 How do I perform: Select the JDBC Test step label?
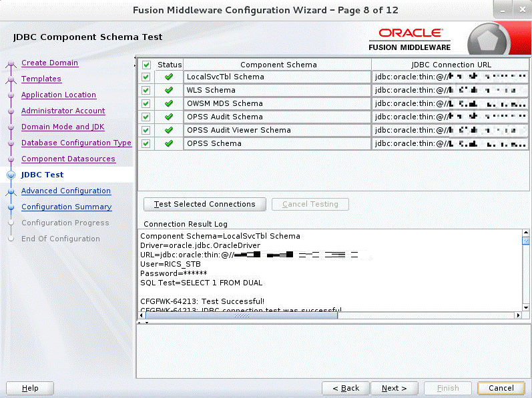pyautogui.click(x=43, y=175)
